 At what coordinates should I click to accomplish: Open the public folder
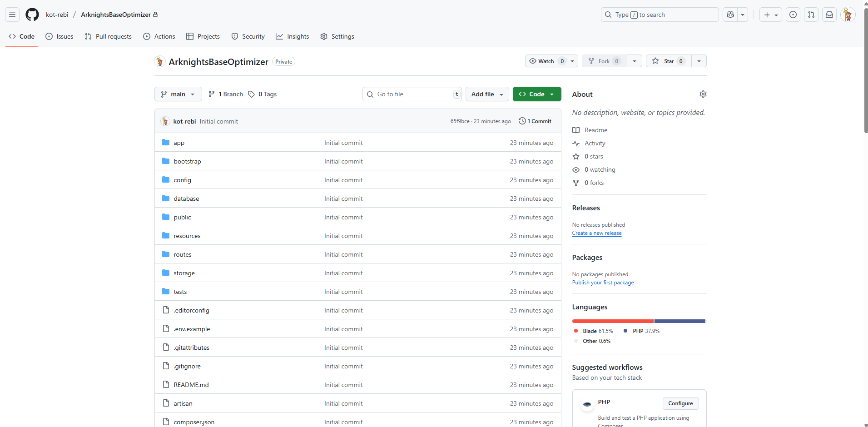click(x=182, y=217)
